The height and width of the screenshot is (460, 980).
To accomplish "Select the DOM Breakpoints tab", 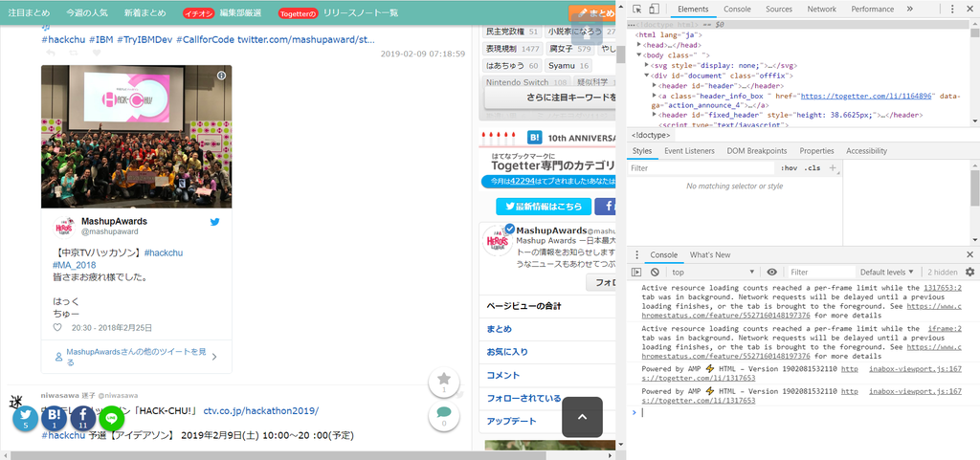I will pos(757,151).
